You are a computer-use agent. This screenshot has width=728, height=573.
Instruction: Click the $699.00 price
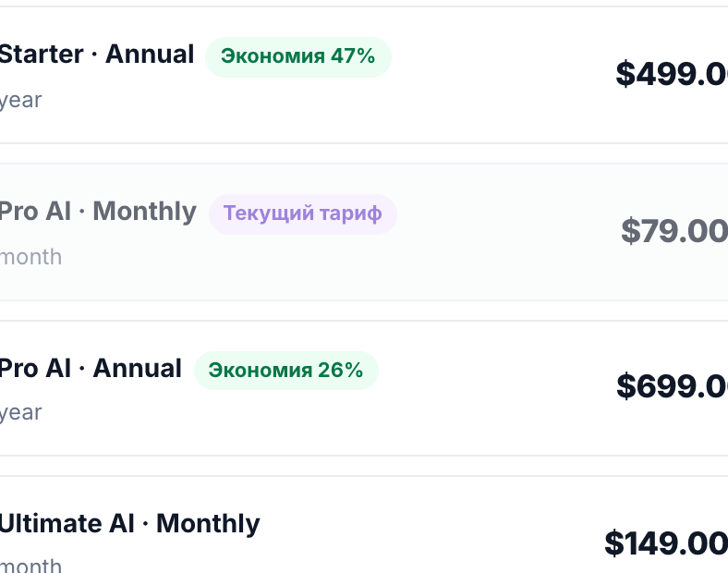click(673, 386)
